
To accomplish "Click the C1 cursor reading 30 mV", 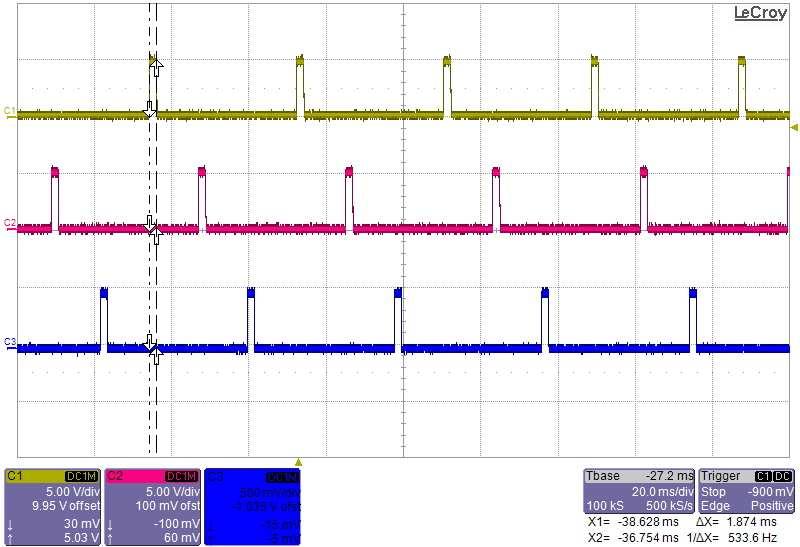I will [x=82, y=524].
